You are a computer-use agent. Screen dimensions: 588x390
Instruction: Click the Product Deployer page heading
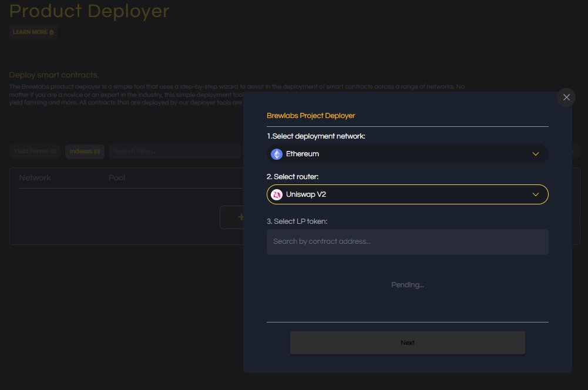[x=89, y=11]
